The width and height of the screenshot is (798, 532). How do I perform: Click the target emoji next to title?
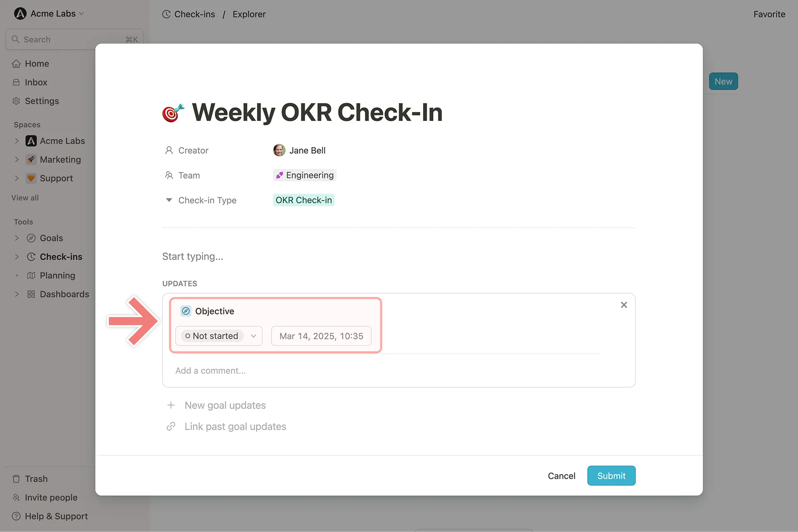(x=173, y=113)
